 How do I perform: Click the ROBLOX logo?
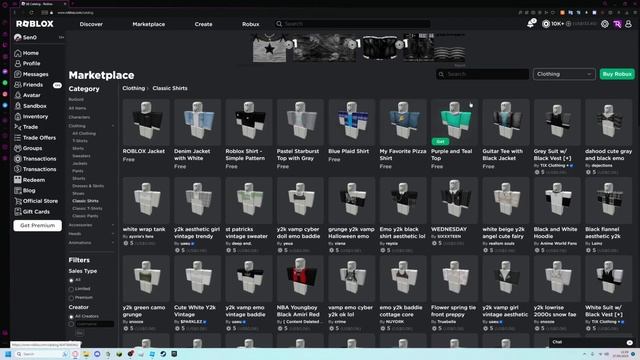point(35,24)
